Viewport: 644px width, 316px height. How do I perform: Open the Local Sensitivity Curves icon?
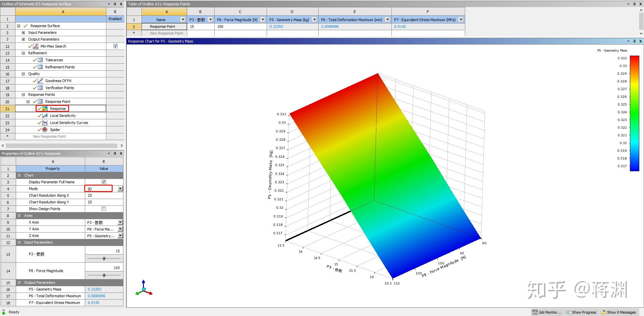[x=45, y=122]
